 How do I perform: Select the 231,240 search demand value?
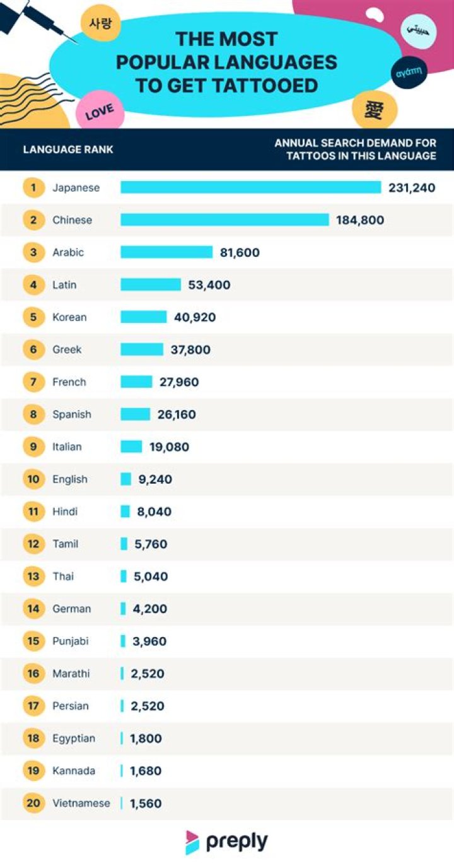412,187
